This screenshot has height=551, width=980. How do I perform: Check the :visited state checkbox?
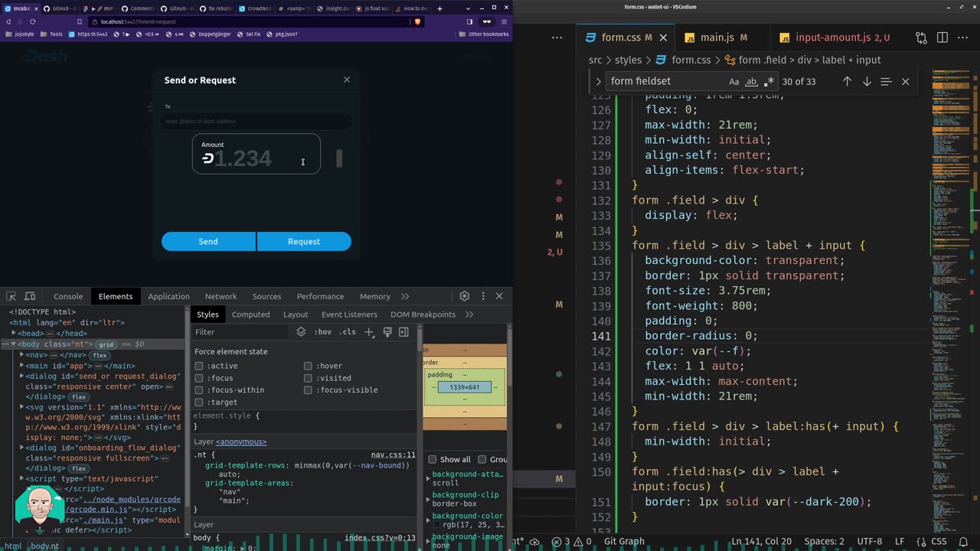(x=308, y=378)
